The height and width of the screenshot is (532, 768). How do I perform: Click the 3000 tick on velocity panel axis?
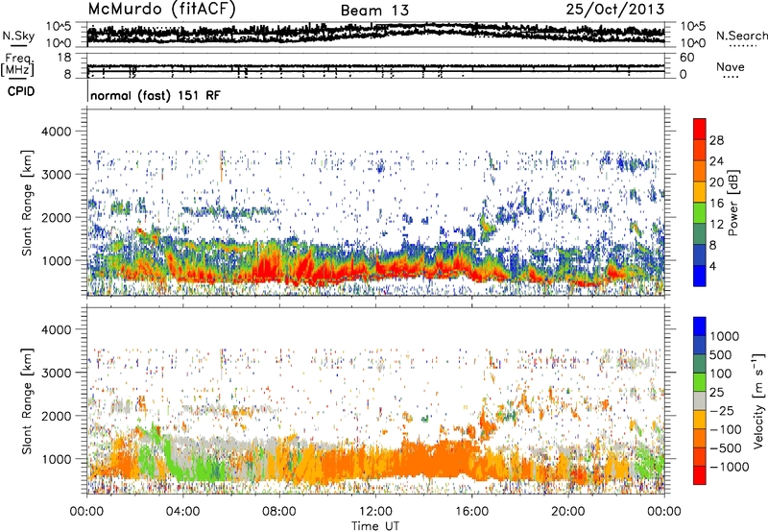coord(56,373)
